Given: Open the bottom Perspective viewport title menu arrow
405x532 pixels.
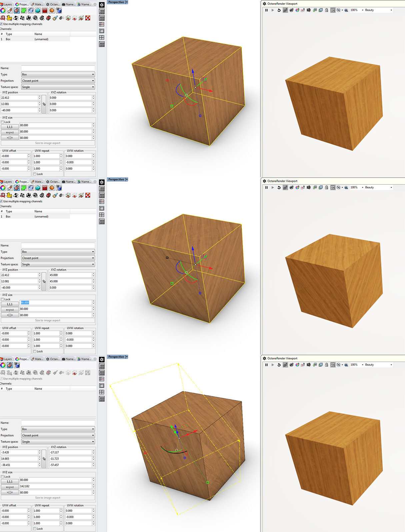Looking at the screenshot, I should 127,357.
